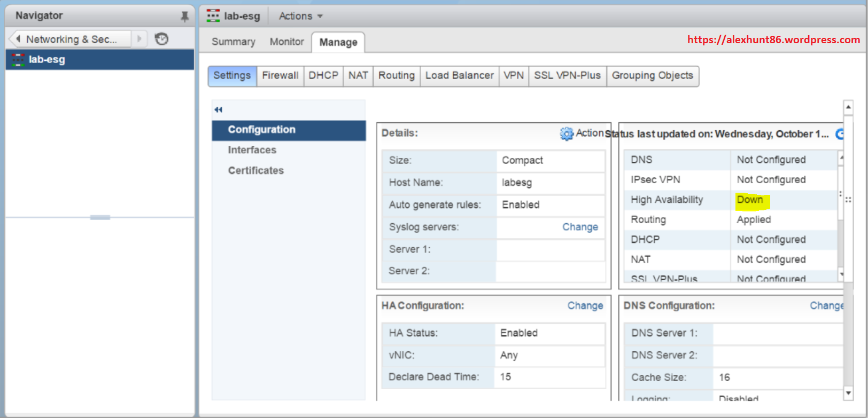Switch to the Monitor tab
The height and width of the screenshot is (418, 868).
[286, 42]
